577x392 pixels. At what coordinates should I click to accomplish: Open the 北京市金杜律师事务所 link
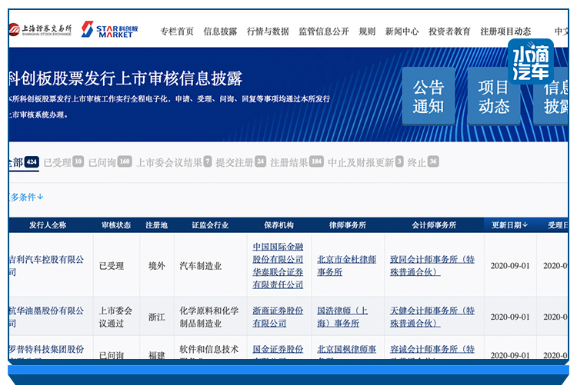click(x=347, y=266)
